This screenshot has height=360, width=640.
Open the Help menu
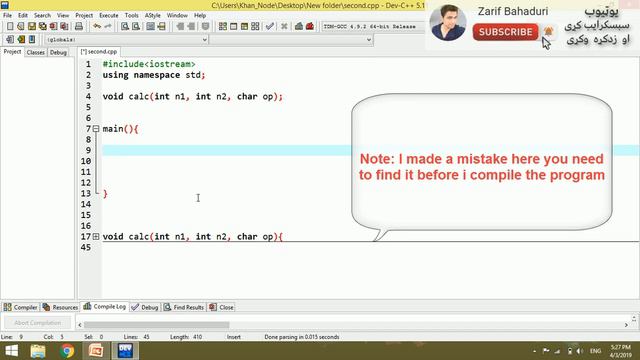click(200, 16)
